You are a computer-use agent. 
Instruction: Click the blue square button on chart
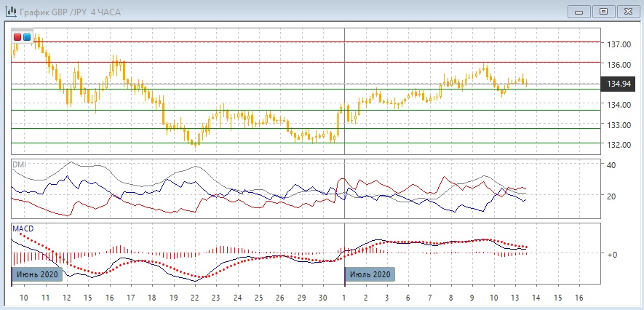(x=27, y=36)
